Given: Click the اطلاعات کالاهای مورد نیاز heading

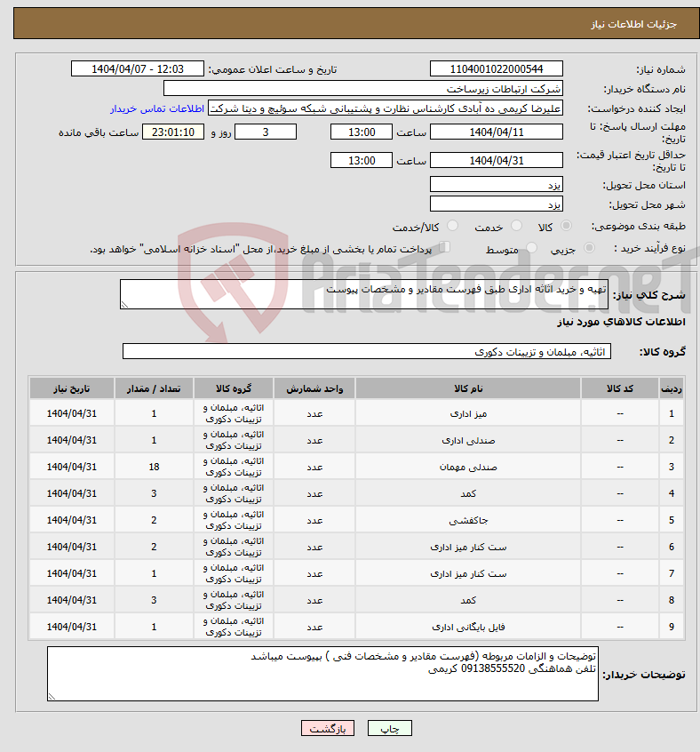Looking at the screenshot, I should 621,322.
